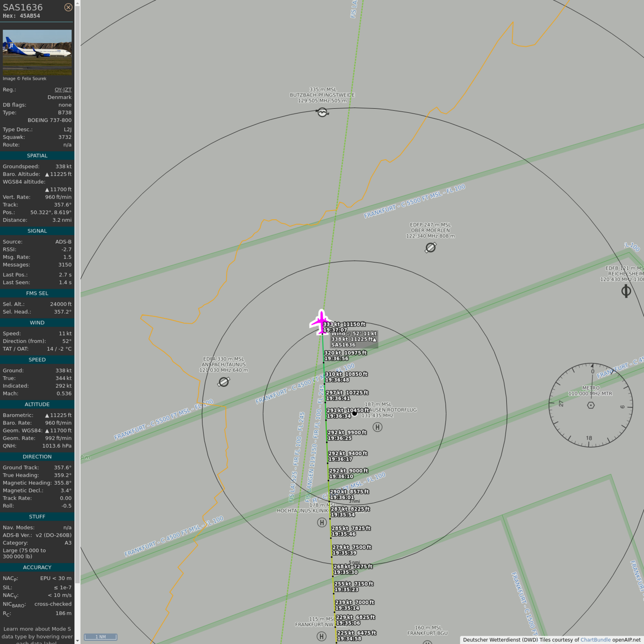Click the METRO VOR hexagon symbol
Viewport: 644px width, 644px height.
[x=591, y=405]
